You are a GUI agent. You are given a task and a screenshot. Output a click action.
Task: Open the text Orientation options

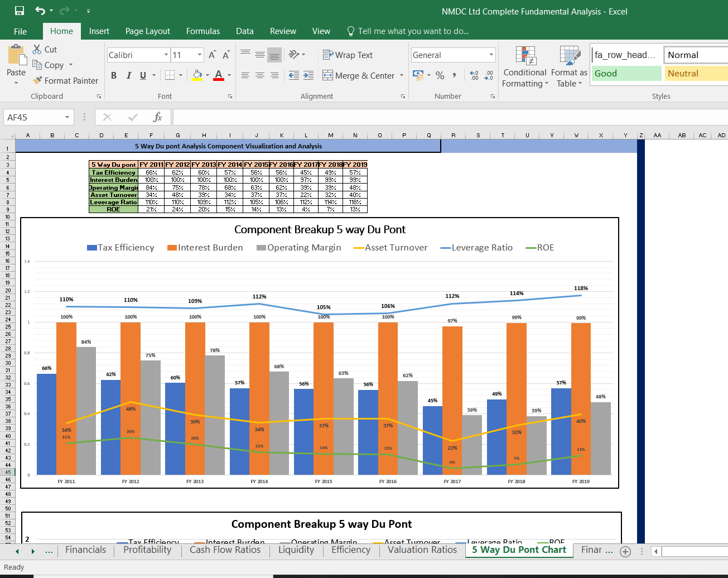click(x=297, y=54)
